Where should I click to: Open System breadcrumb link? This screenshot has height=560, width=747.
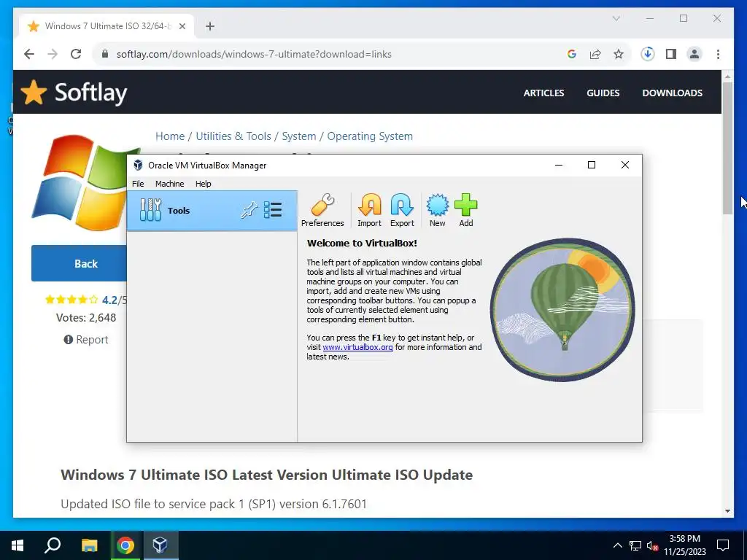click(x=298, y=136)
